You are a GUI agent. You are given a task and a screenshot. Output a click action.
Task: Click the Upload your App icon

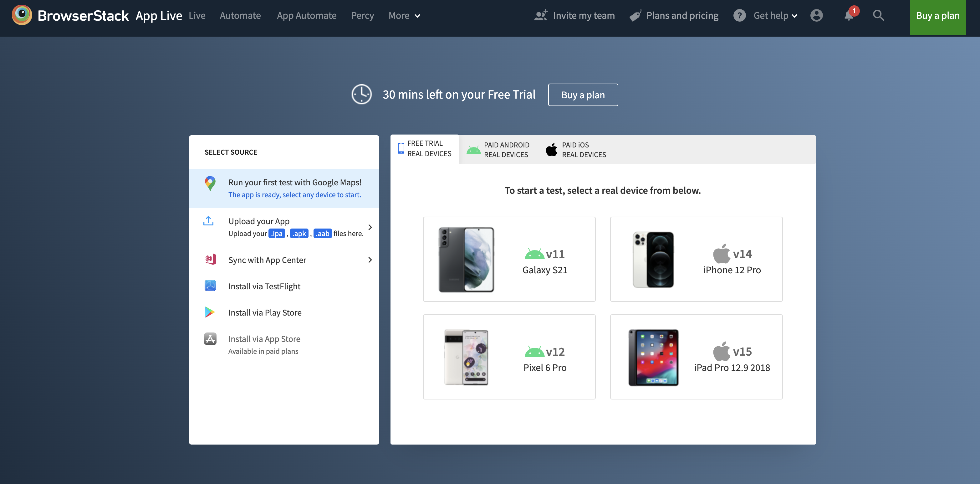click(x=208, y=221)
